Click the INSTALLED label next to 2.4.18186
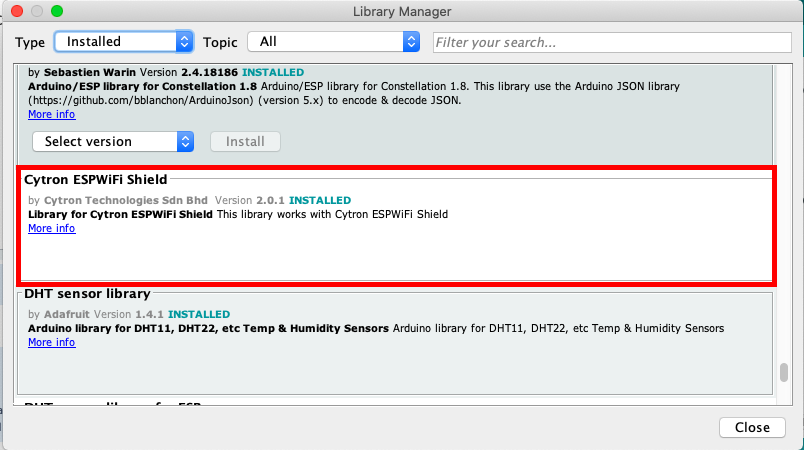 coord(273,72)
